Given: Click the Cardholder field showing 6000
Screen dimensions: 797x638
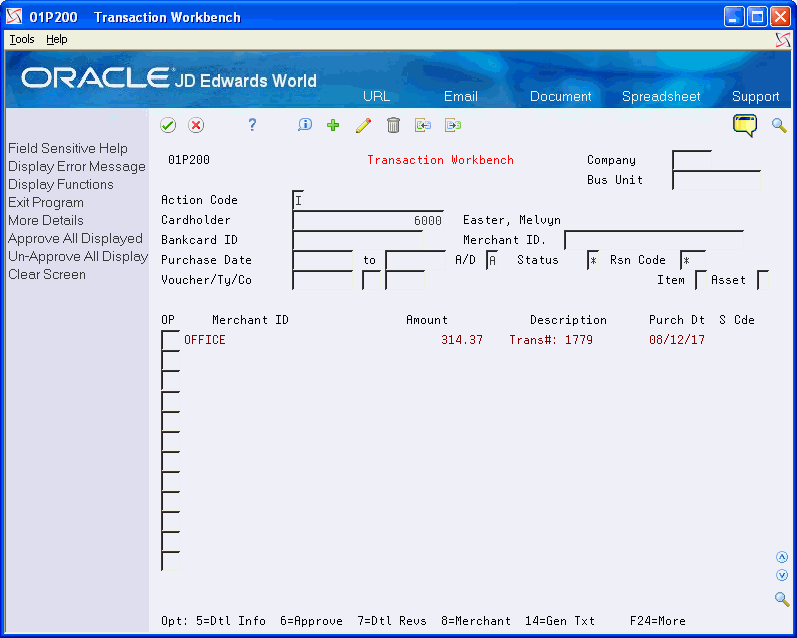Looking at the screenshot, I should pyautogui.click(x=368, y=220).
